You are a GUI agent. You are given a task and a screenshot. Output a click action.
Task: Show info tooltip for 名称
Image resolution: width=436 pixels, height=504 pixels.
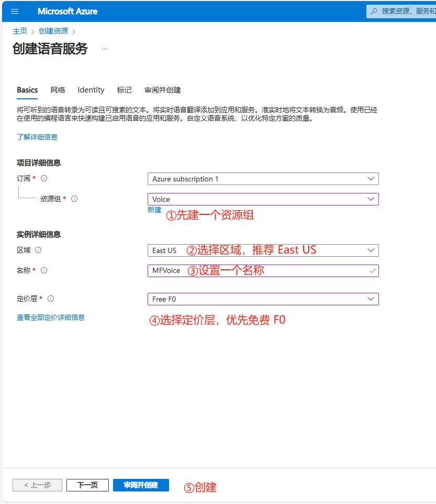(44, 270)
